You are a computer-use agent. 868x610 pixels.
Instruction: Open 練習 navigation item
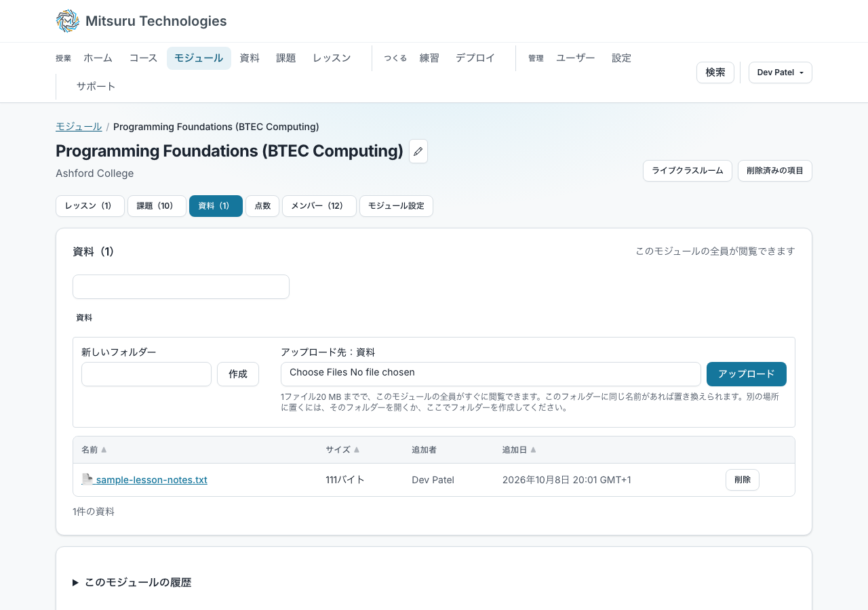tap(429, 58)
